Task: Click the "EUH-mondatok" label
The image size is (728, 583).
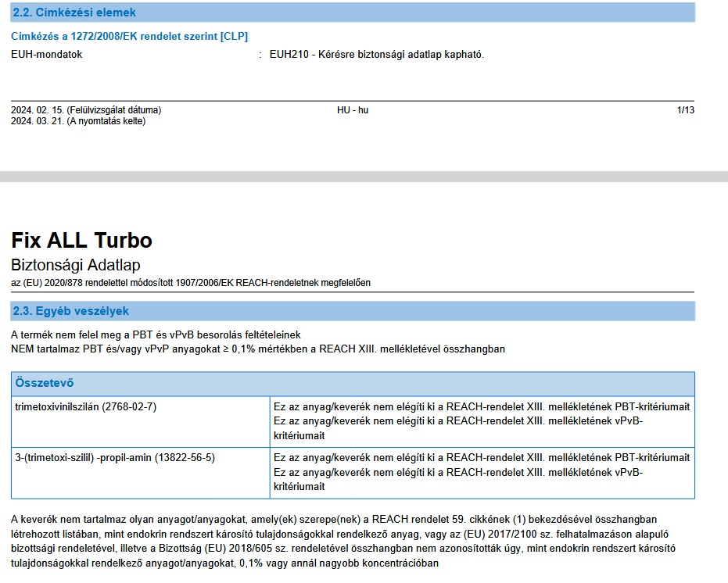Action: click(47, 55)
